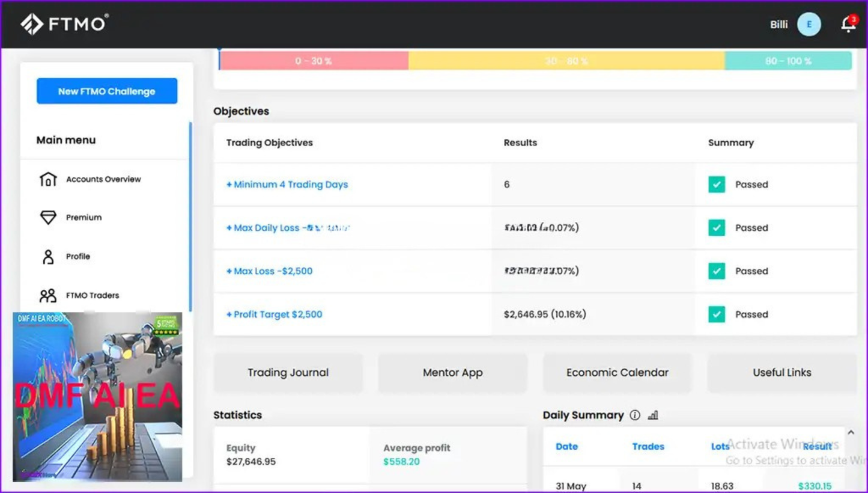This screenshot has width=868, height=493.
Task: Open Accounts Overview in the main menu
Action: (103, 179)
